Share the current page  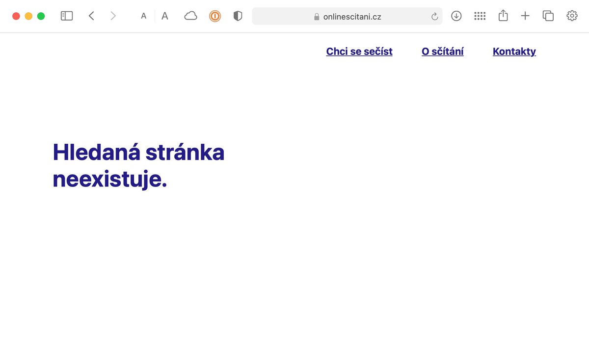(x=503, y=16)
